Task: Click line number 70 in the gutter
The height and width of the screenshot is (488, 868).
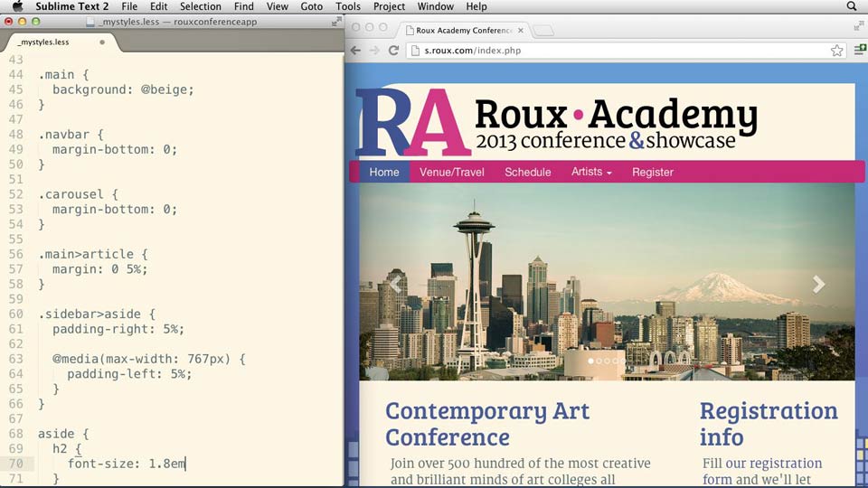Action: point(15,464)
